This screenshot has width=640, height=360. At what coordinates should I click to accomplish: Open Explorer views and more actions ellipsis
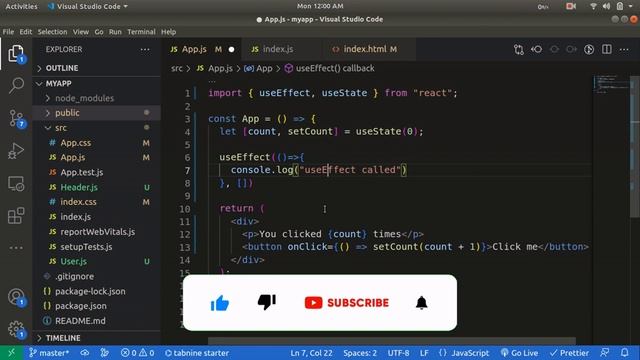pyautogui.click(x=145, y=49)
